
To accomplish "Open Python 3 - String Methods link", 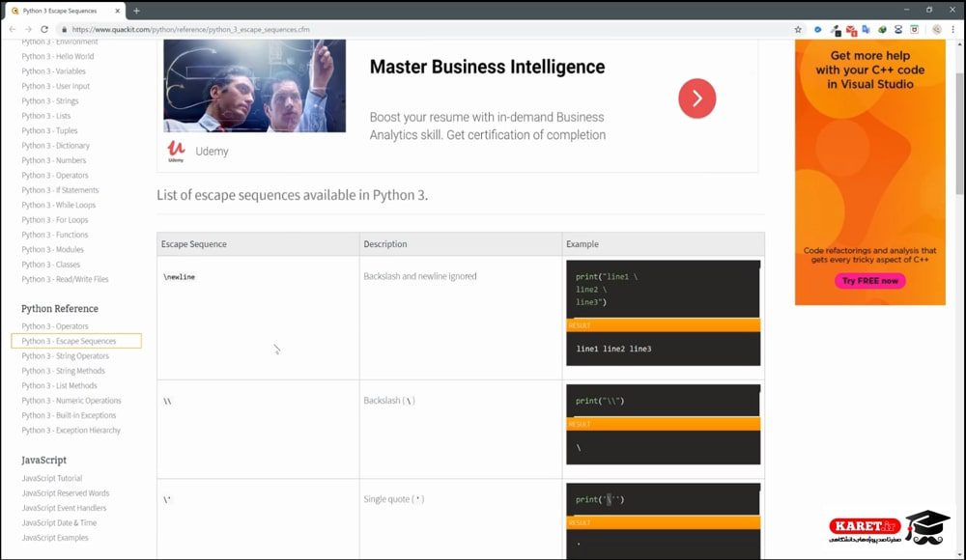I will (x=64, y=370).
